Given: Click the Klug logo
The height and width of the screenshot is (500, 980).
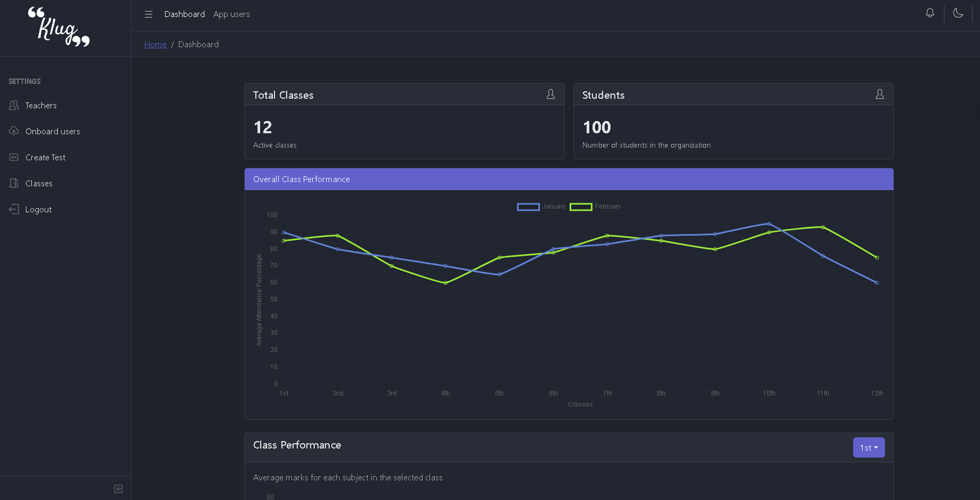Looking at the screenshot, I should click(x=59, y=27).
